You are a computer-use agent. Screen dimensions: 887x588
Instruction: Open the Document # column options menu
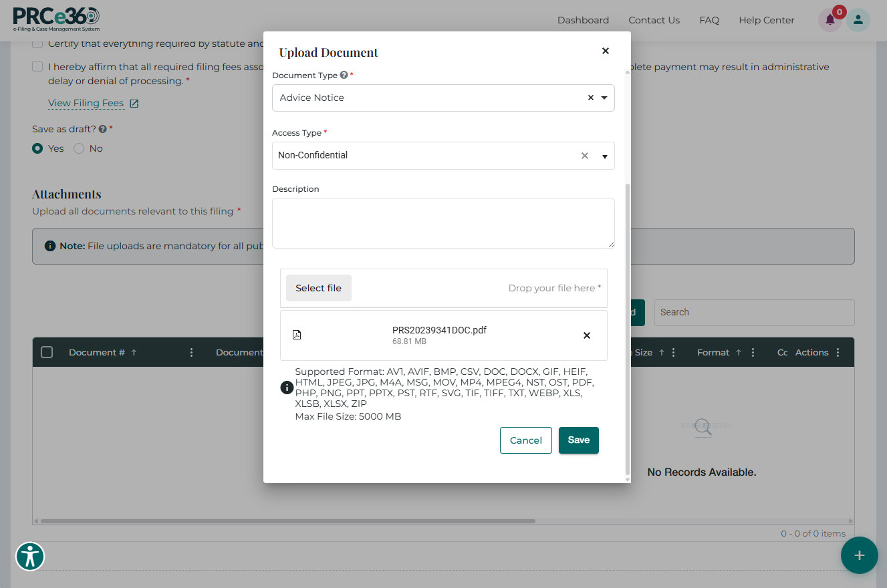[x=191, y=352]
